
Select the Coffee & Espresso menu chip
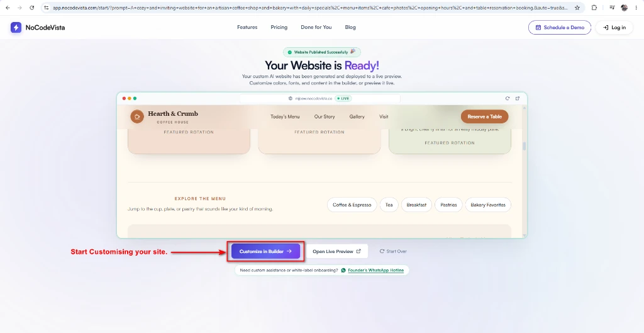pos(352,205)
